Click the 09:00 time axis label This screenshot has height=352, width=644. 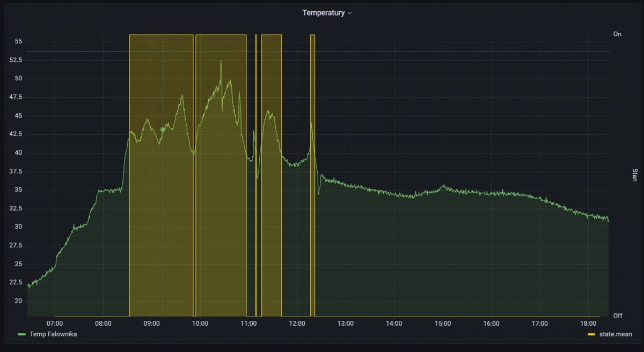[x=151, y=324]
